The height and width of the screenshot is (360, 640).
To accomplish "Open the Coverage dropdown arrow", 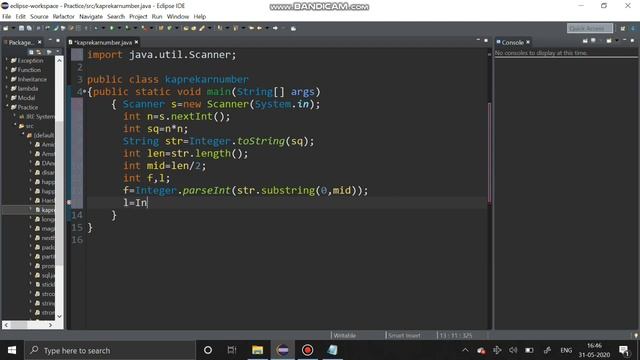I will pos(135,28).
